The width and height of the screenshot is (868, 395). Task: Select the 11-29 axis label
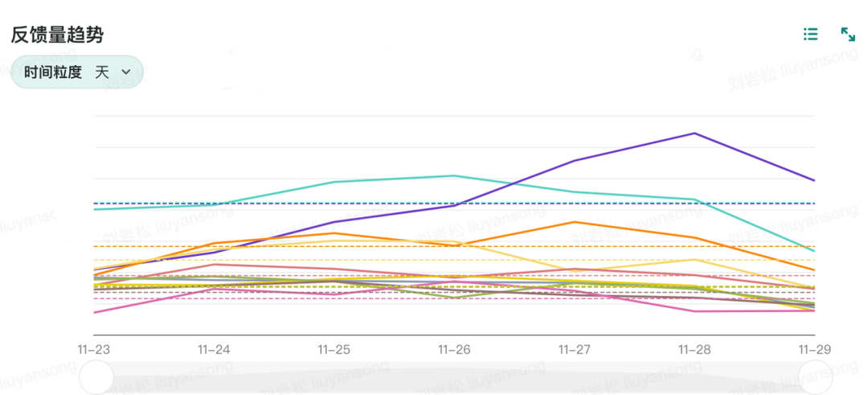pyautogui.click(x=814, y=350)
